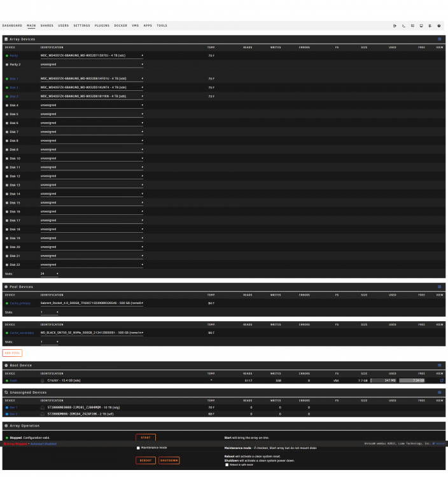Click Cache_primary green status indicator

pos(7,303)
